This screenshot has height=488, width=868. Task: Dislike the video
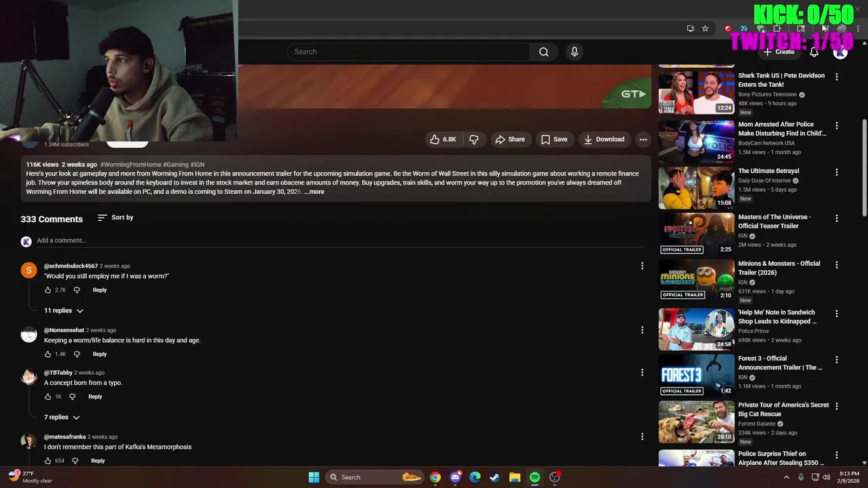click(474, 140)
